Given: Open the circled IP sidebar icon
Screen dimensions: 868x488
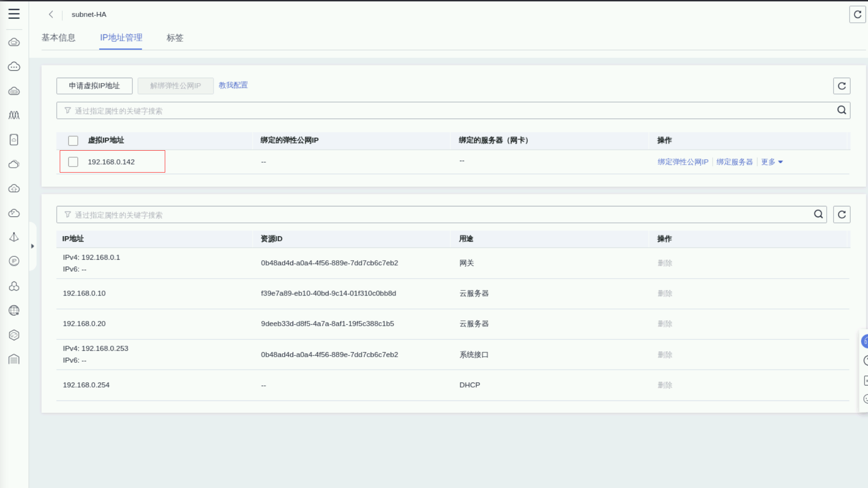Looking at the screenshot, I should [x=14, y=261].
